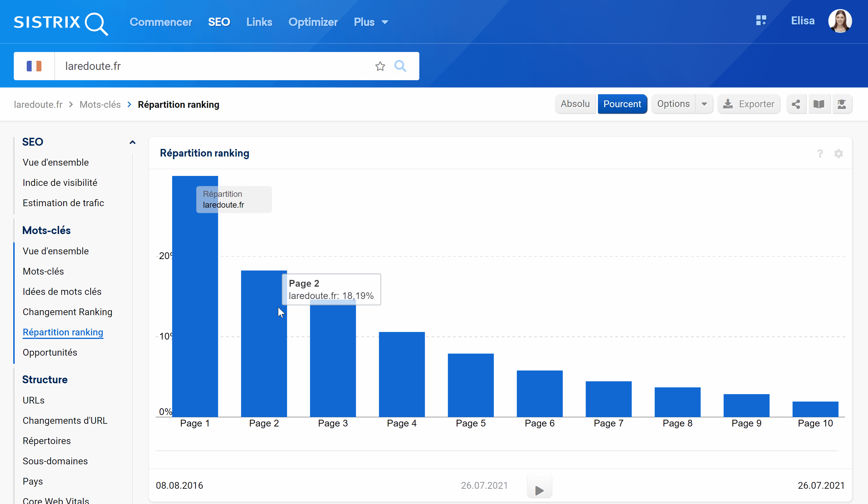
Task: Open Mots-clés sidebar item
Action: click(43, 272)
